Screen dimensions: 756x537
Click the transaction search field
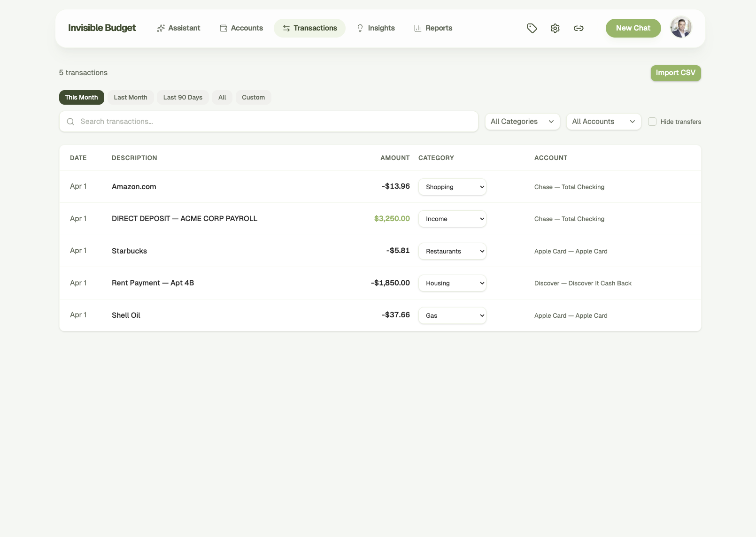(x=269, y=121)
